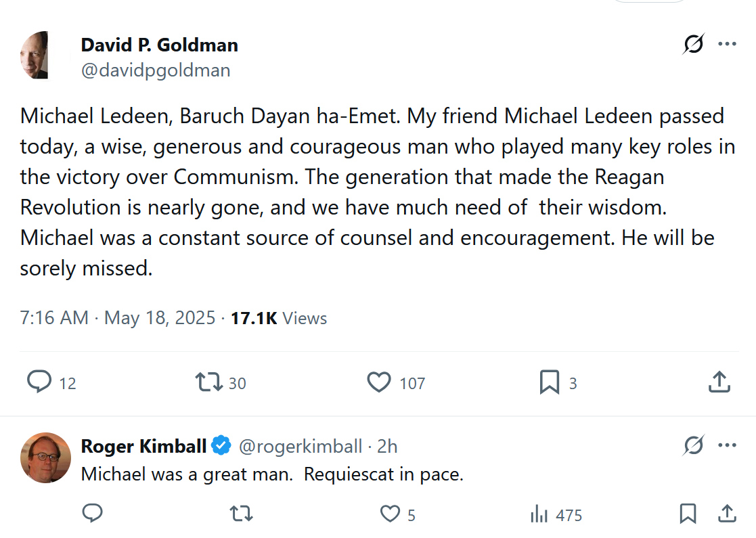Viewport: 756px width, 538px height.
Task: Visit the @davidpgoldman handle
Action: click(x=156, y=70)
